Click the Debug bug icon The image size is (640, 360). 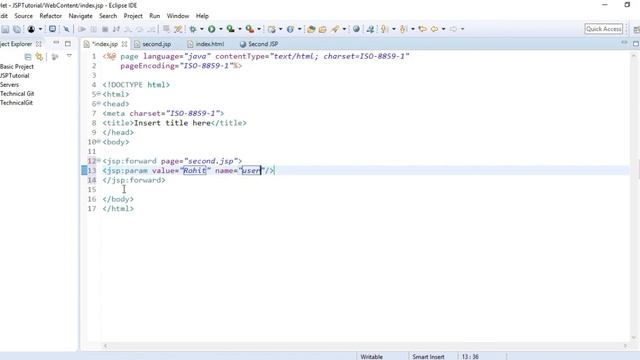[193, 29]
